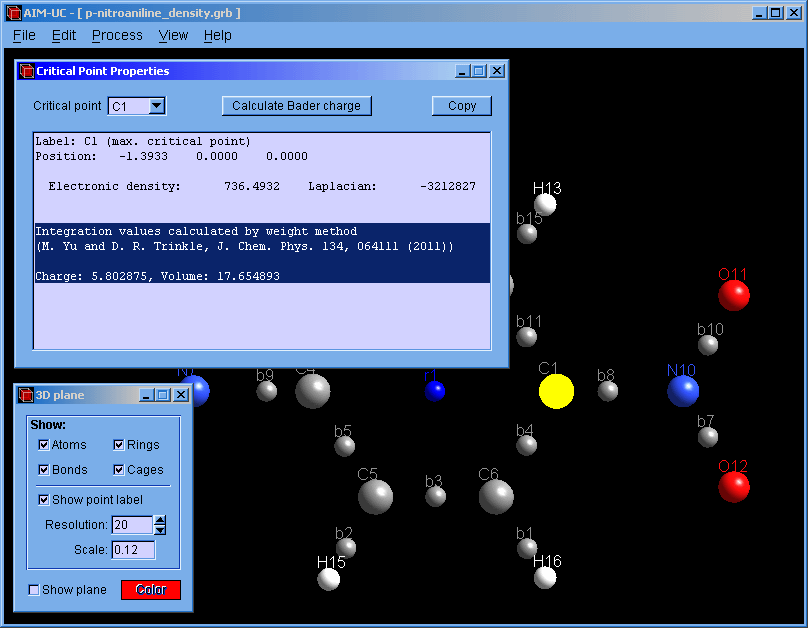
Task: Select the red O12 oxygen atom
Action: point(734,487)
